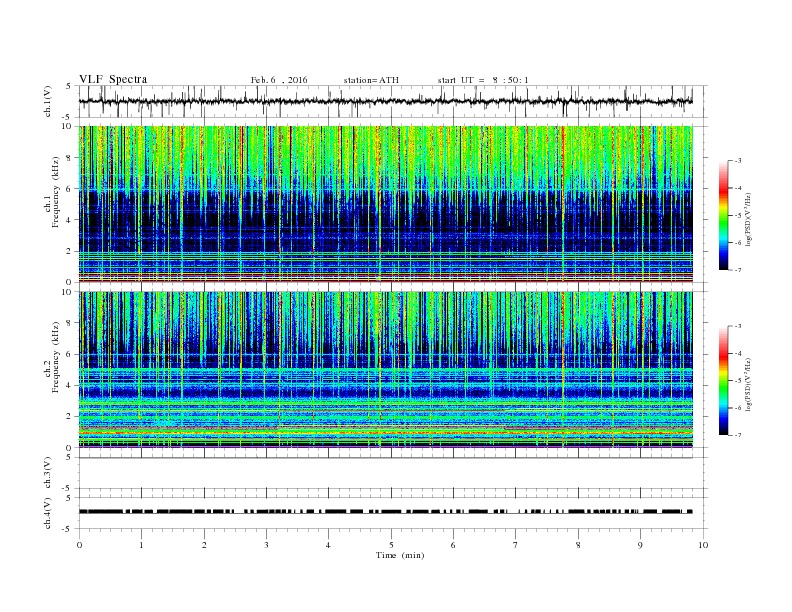Image resolution: width=792 pixels, height=612 pixels.
Task: Click the black ch.4 signal trace
Action: pyautogui.click(x=386, y=512)
